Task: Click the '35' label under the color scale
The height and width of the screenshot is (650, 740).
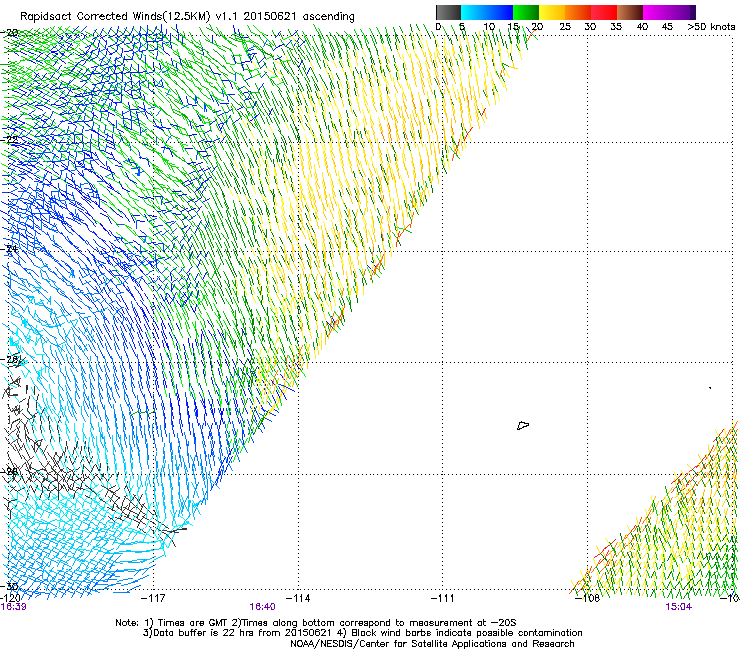Action: click(x=616, y=27)
